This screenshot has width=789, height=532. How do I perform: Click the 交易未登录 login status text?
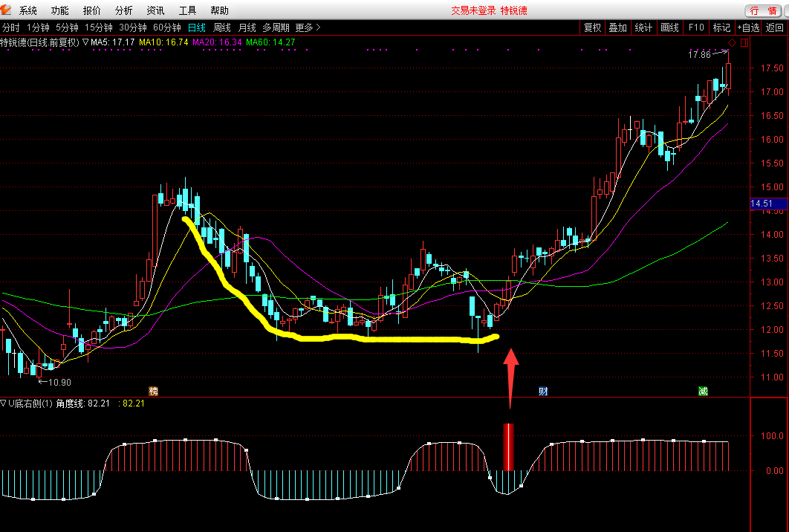pyautogui.click(x=473, y=10)
